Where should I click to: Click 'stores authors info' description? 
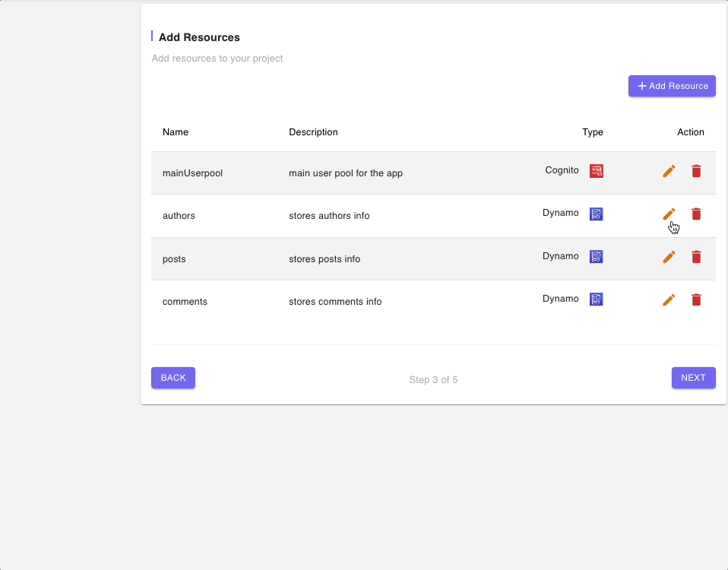click(329, 216)
